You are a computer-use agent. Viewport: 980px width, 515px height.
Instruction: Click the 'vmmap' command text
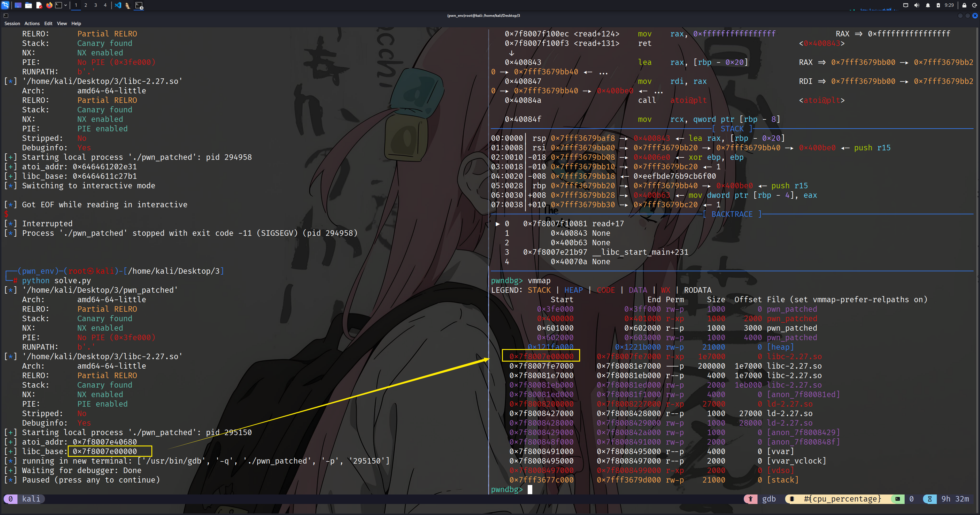(539, 281)
